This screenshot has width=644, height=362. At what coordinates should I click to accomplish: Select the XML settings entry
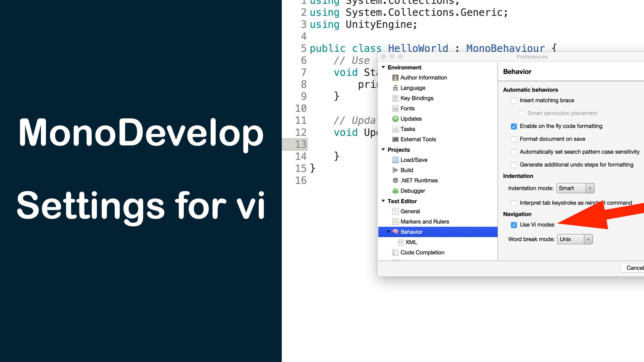click(411, 242)
